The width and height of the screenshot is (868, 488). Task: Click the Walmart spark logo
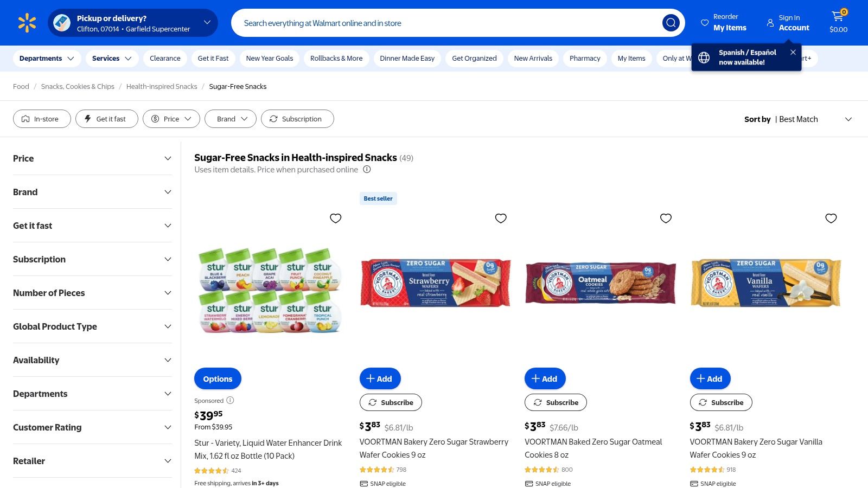tap(27, 23)
